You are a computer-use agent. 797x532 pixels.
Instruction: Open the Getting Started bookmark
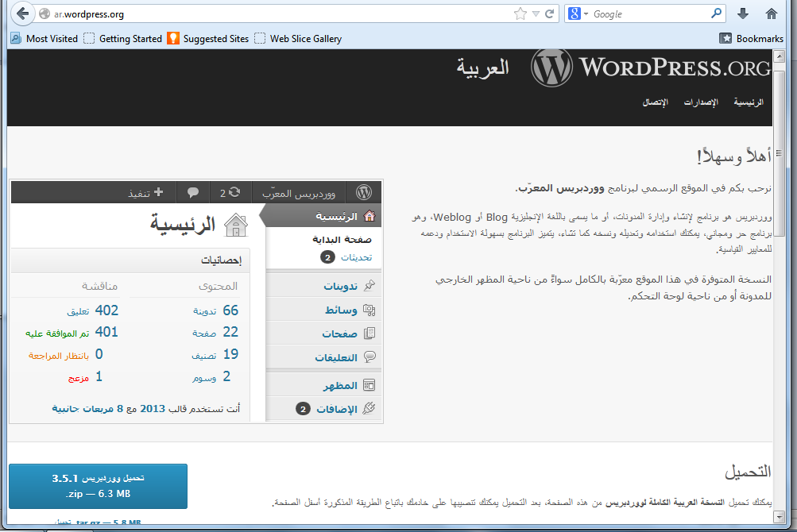(122, 39)
